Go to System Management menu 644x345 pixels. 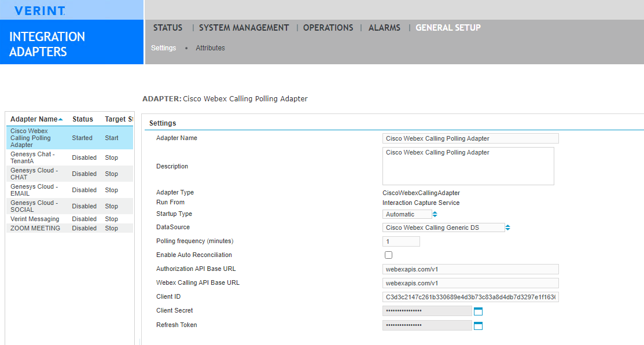coord(244,28)
